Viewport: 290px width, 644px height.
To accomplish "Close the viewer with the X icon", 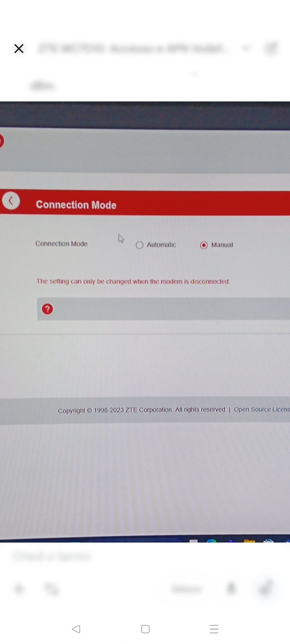I will coord(19,49).
